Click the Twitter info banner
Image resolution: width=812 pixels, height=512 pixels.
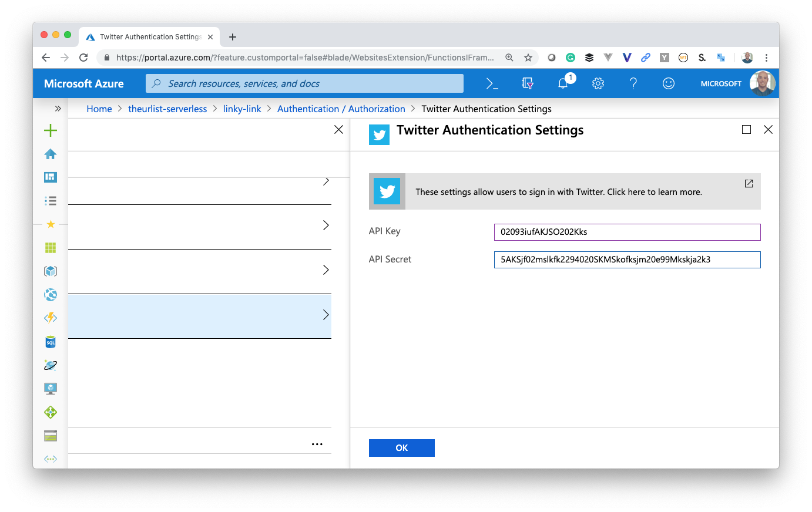565,191
